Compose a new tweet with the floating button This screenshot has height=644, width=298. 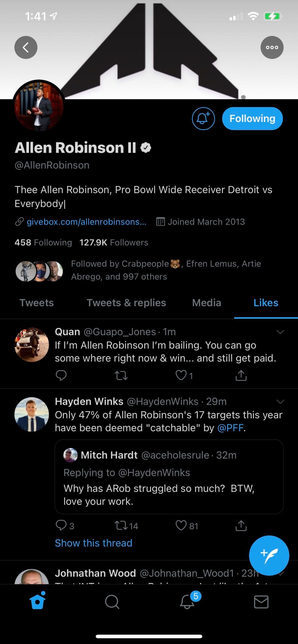click(x=269, y=555)
